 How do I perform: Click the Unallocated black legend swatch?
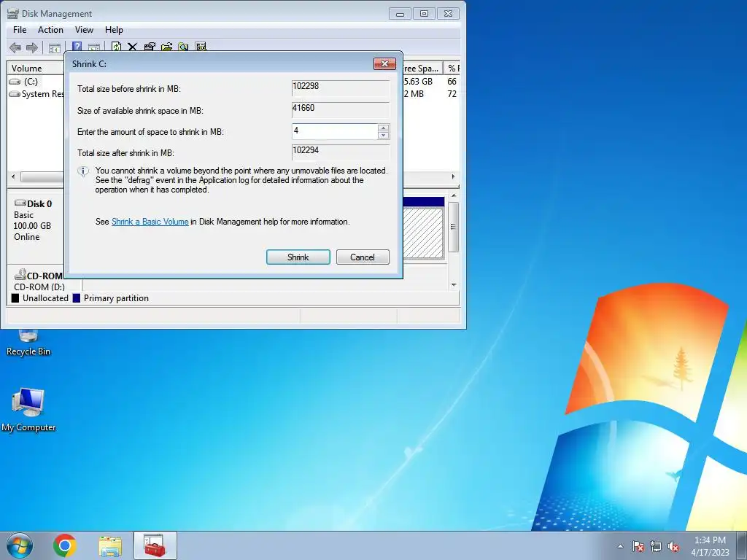coord(15,298)
